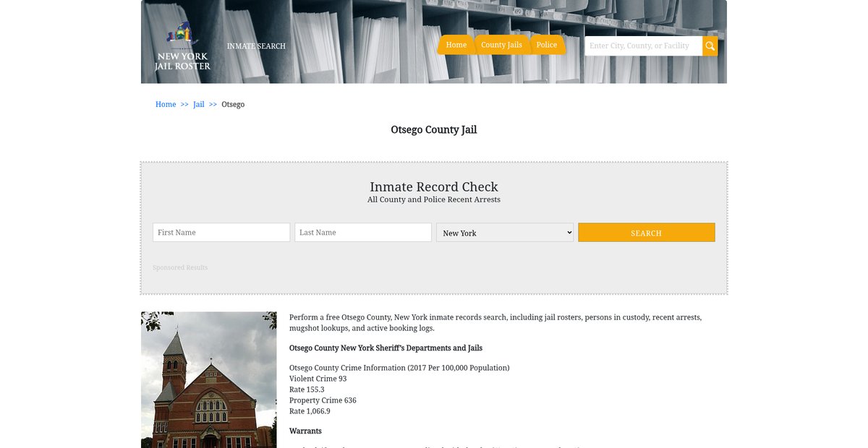
Task: Follow the Home breadcrumb link
Action: pos(166,105)
